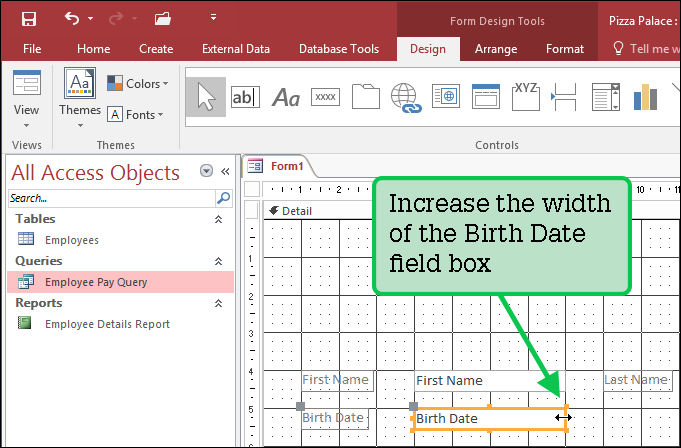Open Customize Quick Access Toolbar dropdown
Image resolution: width=681 pixels, height=448 pixels.
[213, 17]
